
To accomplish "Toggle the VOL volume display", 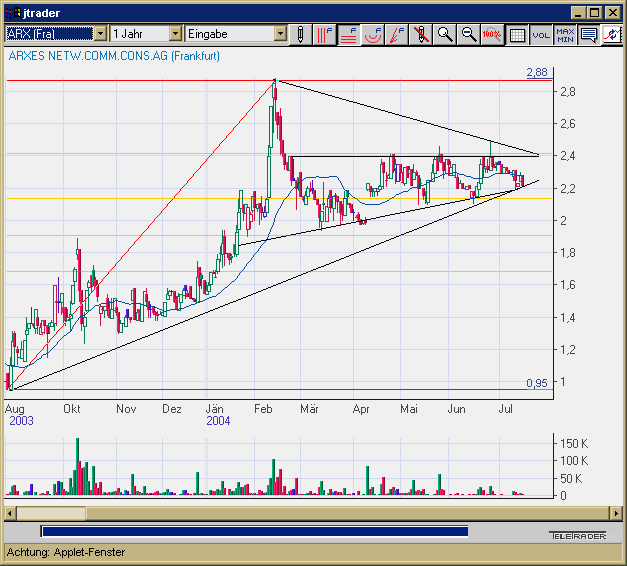I will [x=541, y=34].
